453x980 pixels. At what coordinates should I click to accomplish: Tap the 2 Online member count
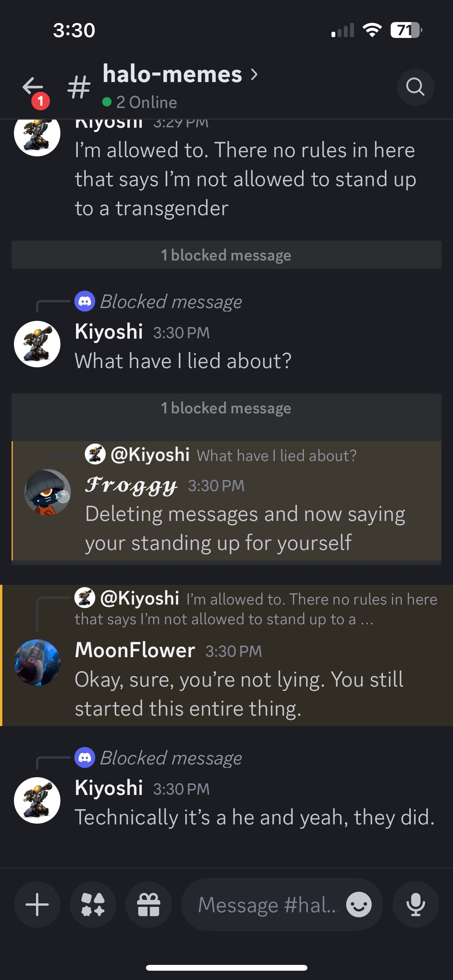click(x=146, y=103)
